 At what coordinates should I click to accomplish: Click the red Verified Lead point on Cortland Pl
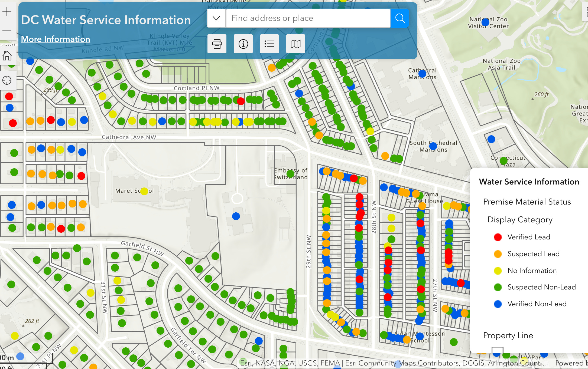coord(241,101)
